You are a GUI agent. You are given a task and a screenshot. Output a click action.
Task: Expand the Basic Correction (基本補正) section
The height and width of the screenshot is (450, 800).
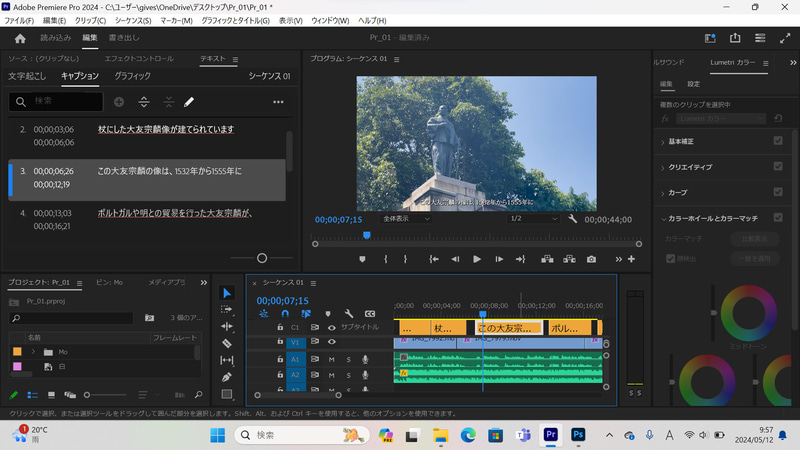tap(663, 142)
